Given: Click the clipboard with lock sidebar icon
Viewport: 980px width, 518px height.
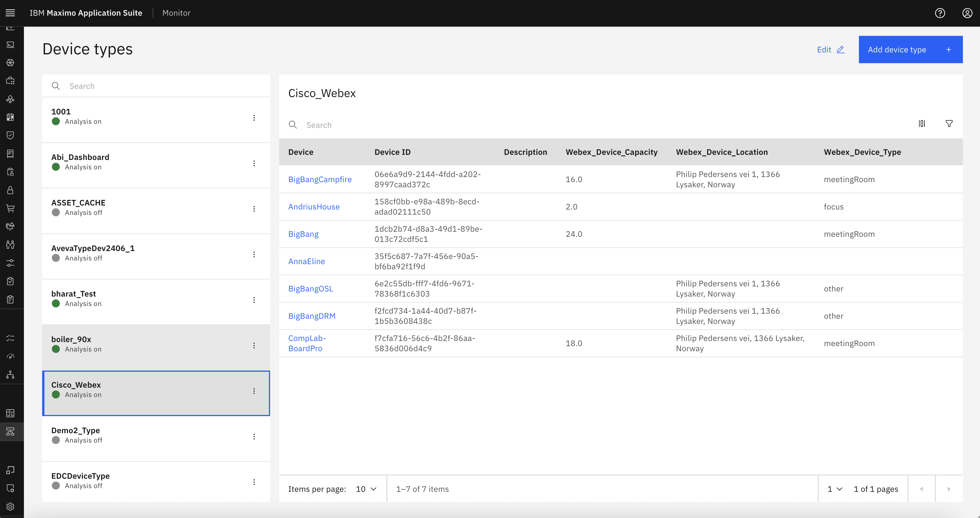Looking at the screenshot, I should click(x=10, y=172).
